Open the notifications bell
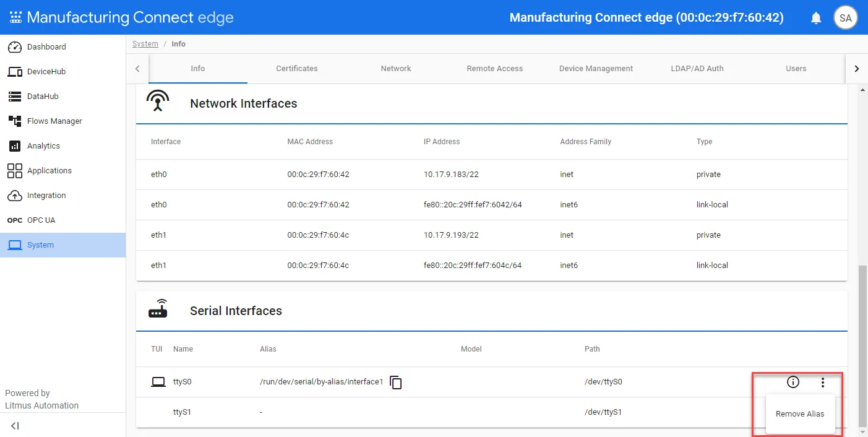868x437 pixels. click(x=816, y=18)
